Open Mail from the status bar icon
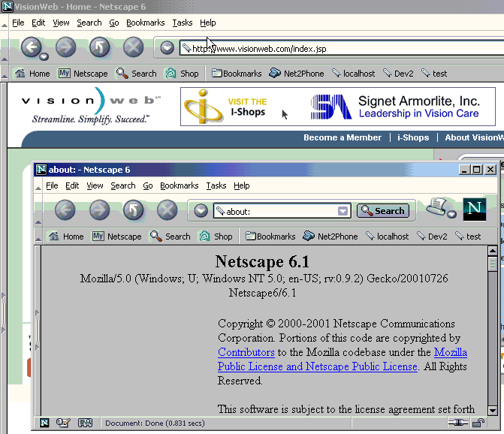The height and width of the screenshot is (434, 504). point(63,423)
